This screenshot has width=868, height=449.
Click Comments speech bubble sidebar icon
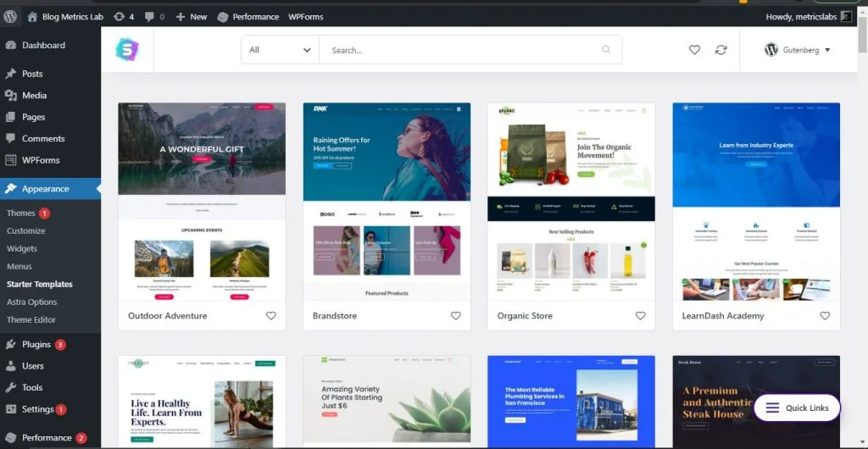coord(10,138)
